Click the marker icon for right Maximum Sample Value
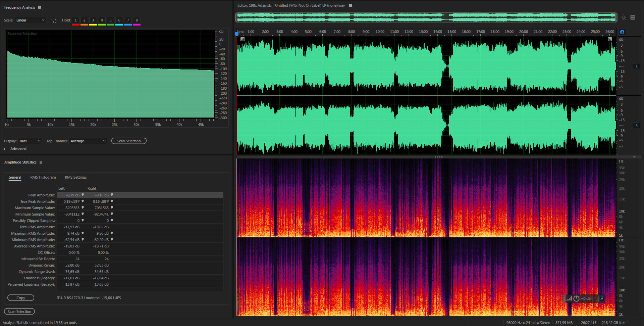The height and width of the screenshot is (326, 644). 112,207
